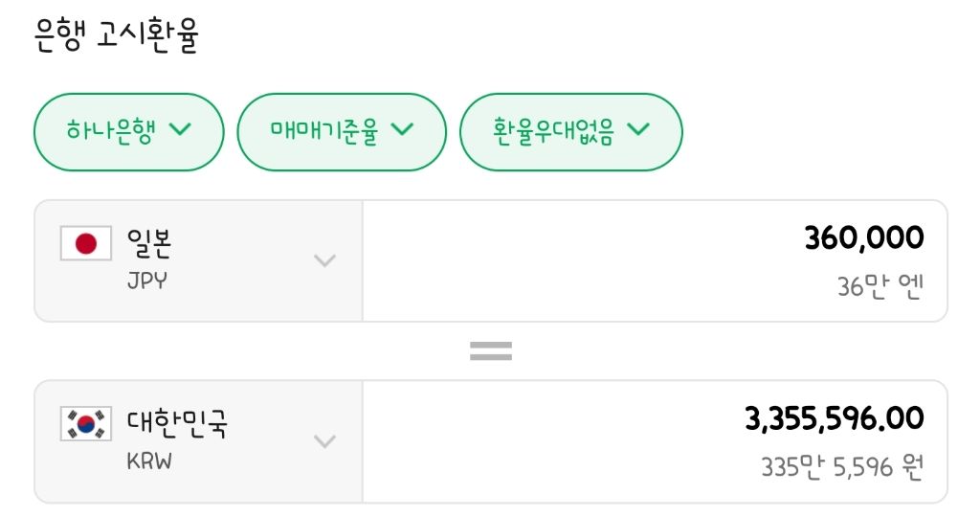Click the 36만 엔 amount caption
Screen dimensions: 980x517
pyautogui.click(x=880, y=286)
